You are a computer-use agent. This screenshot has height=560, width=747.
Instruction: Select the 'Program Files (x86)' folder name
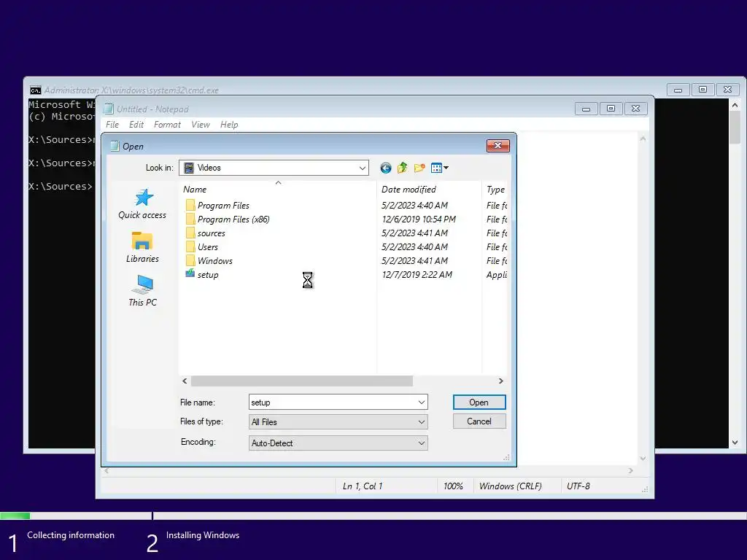pyautogui.click(x=233, y=219)
